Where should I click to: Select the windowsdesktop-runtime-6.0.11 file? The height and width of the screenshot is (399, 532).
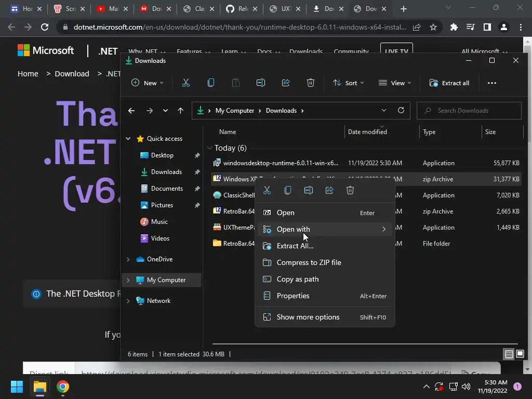(x=366, y=163)
